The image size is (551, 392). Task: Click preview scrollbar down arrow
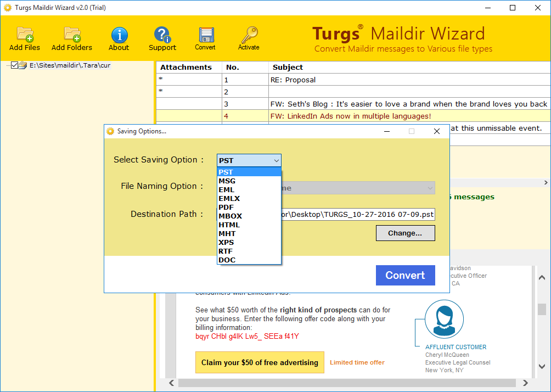pyautogui.click(x=542, y=366)
